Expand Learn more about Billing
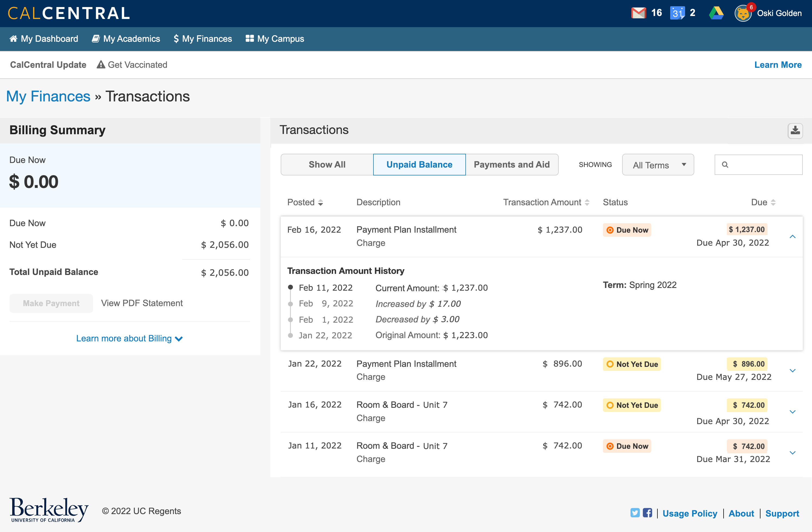This screenshot has height=532, width=812. [129, 339]
